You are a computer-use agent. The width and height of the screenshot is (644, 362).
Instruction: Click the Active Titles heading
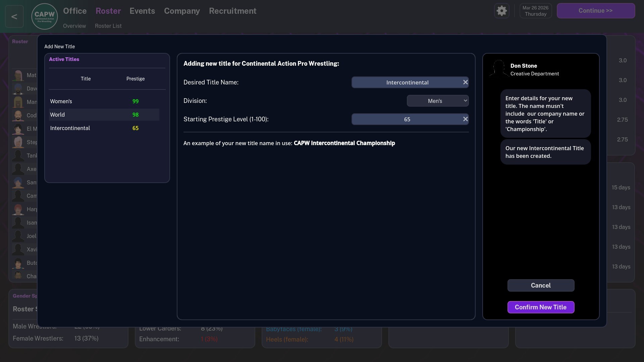pyautogui.click(x=64, y=59)
